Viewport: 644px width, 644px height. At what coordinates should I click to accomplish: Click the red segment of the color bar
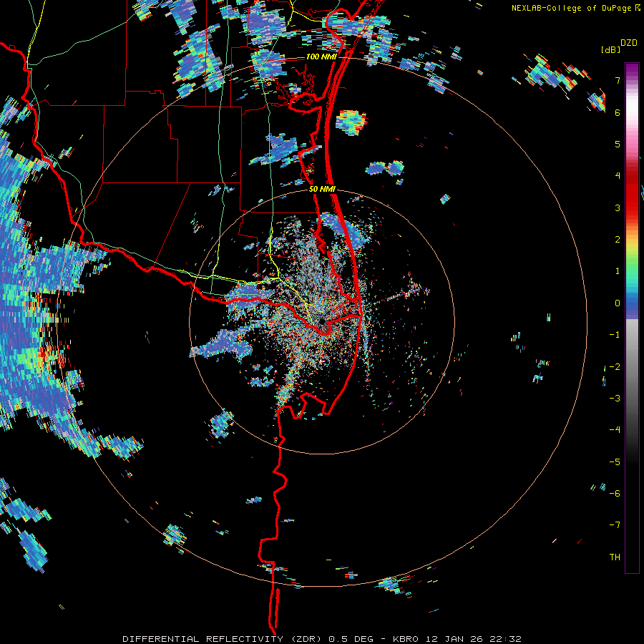click(x=632, y=193)
